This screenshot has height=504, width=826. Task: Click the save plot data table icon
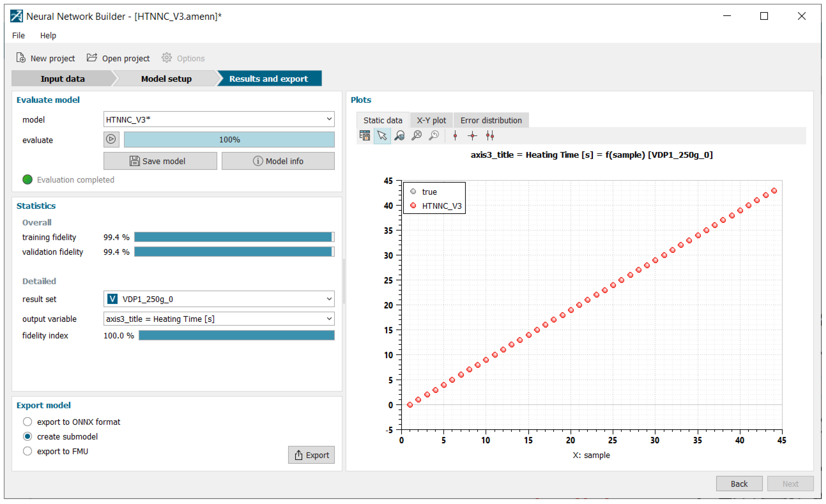pos(364,136)
